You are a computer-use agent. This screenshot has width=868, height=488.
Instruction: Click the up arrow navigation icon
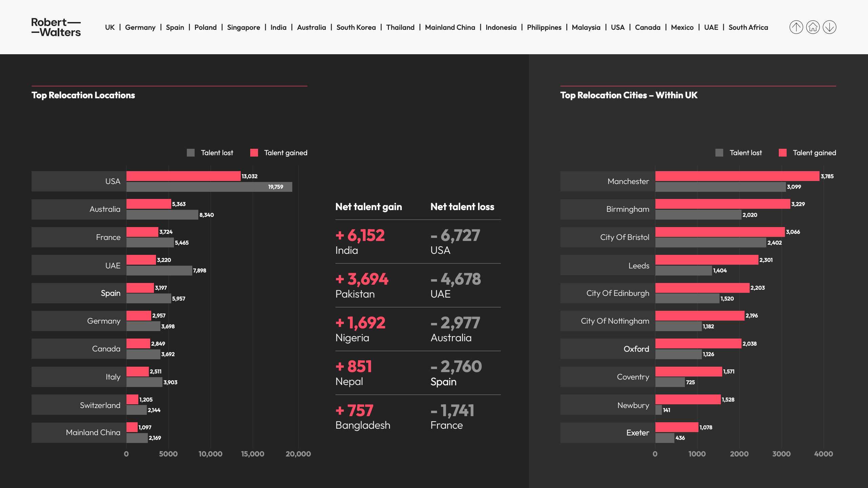pos(796,27)
